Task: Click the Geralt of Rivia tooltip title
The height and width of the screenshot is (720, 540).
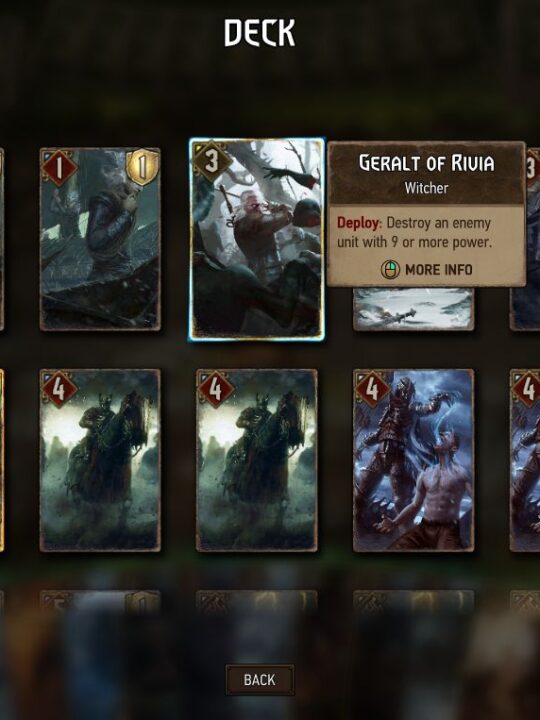Action: tap(427, 163)
